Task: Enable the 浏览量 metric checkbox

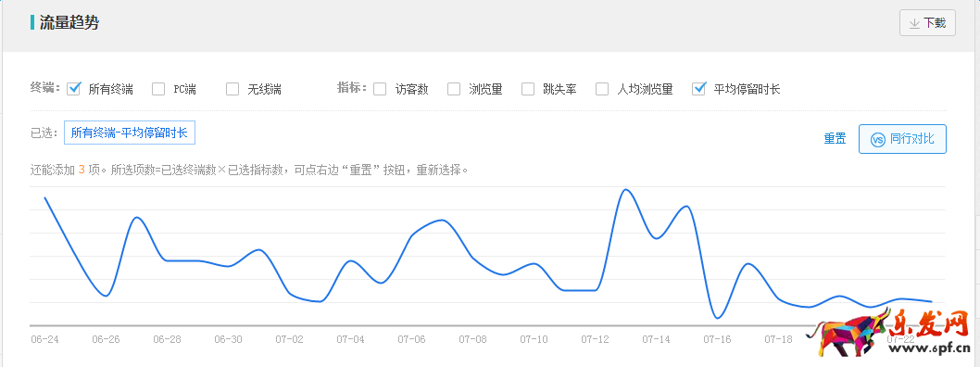Action: (x=454, y=89)
